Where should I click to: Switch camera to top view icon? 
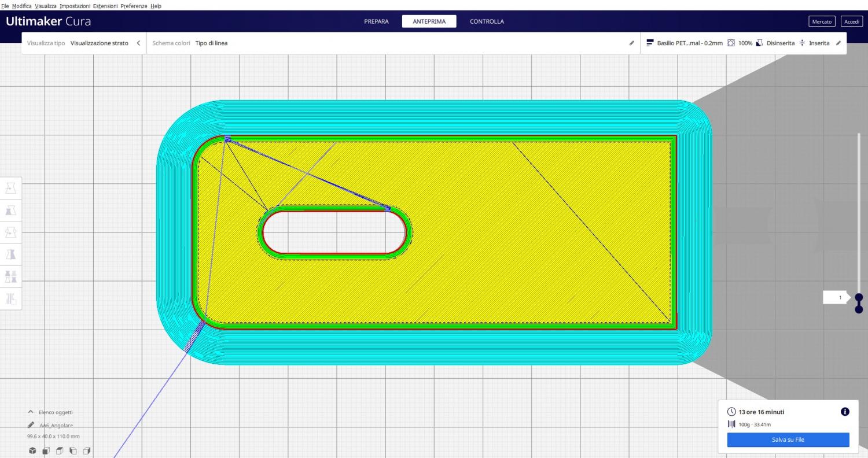pyautogui.click(x=60, y=450)
